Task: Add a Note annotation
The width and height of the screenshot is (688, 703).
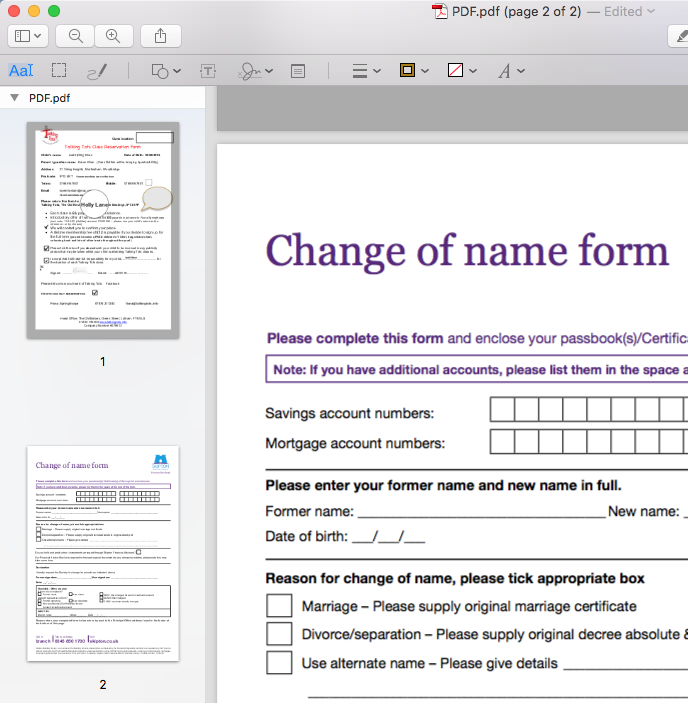Action: point(298,71)
